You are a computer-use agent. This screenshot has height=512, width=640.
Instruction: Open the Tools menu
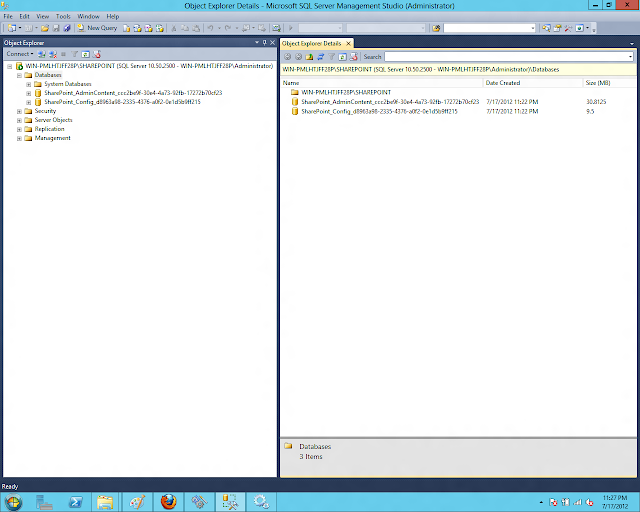point(63,16)
